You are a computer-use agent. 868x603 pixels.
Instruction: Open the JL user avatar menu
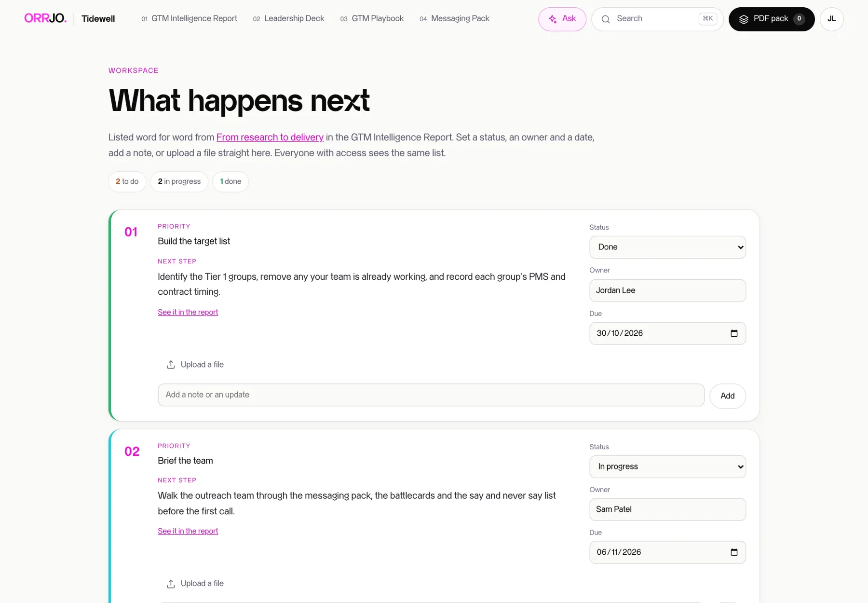pos(831,19)
